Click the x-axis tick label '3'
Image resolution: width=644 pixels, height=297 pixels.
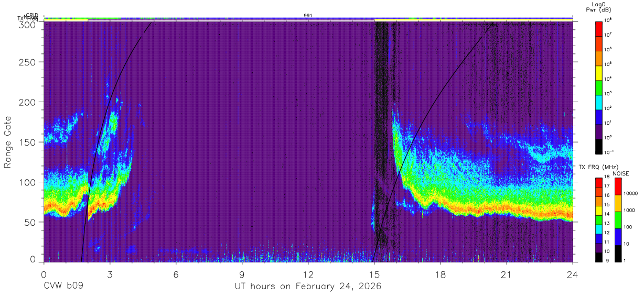point(110,274)
